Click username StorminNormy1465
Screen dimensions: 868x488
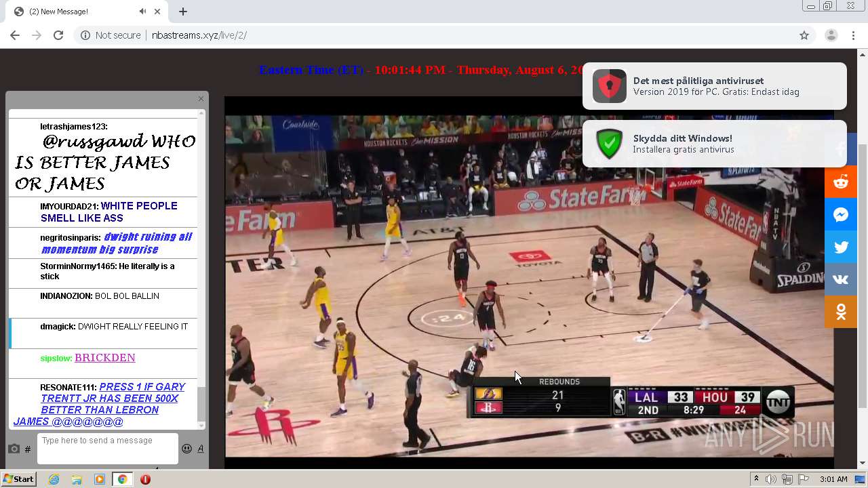pos(78,266)
